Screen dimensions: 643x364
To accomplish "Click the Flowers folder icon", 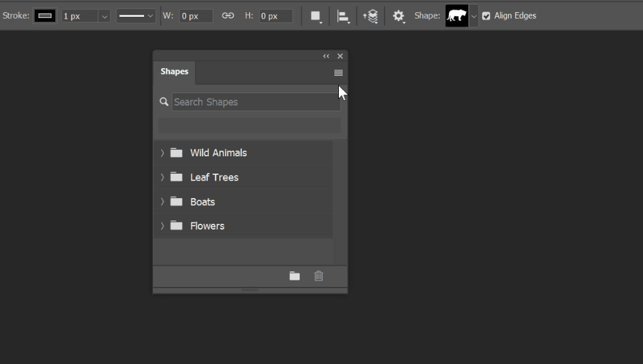I will point(176,225).
